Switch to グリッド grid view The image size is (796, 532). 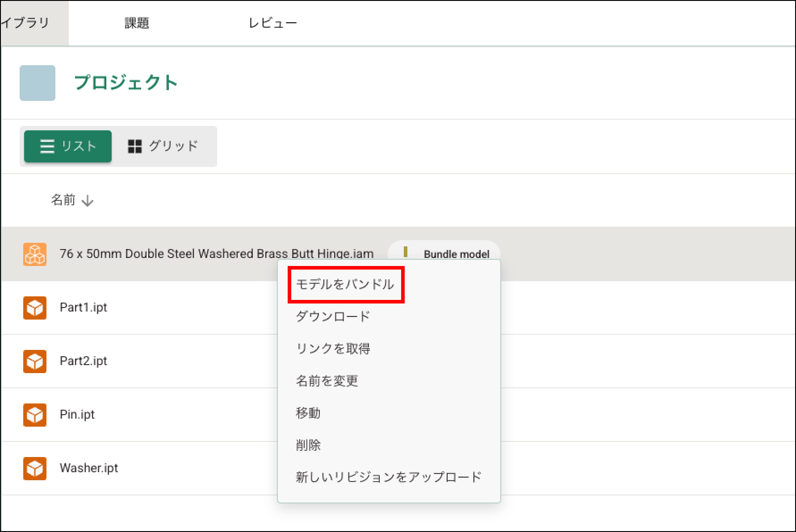pyautogui.click(x=163, y=146)
